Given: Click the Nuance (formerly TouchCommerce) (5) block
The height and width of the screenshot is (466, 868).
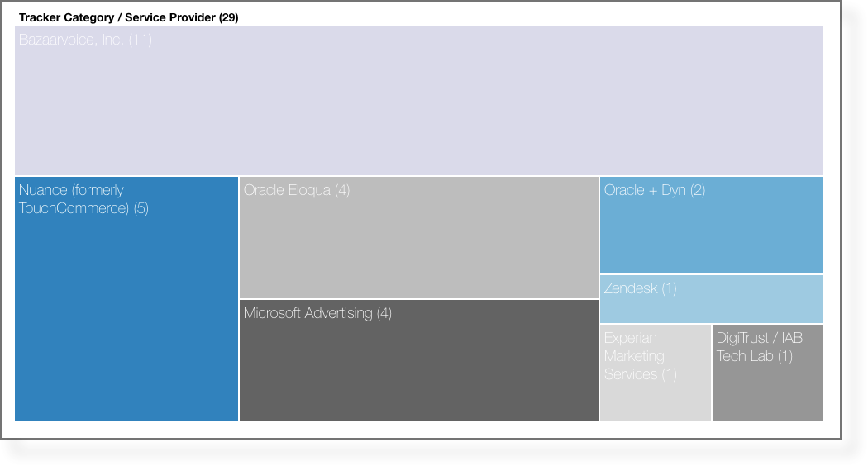Looking at the screenshot, I should [x=126, y=299].
